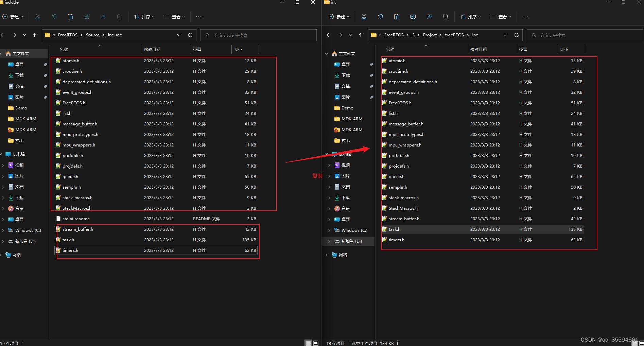644x346 pixels.
Task: Share files via the share icon in left toolbar
Action: tap(103, 16)
